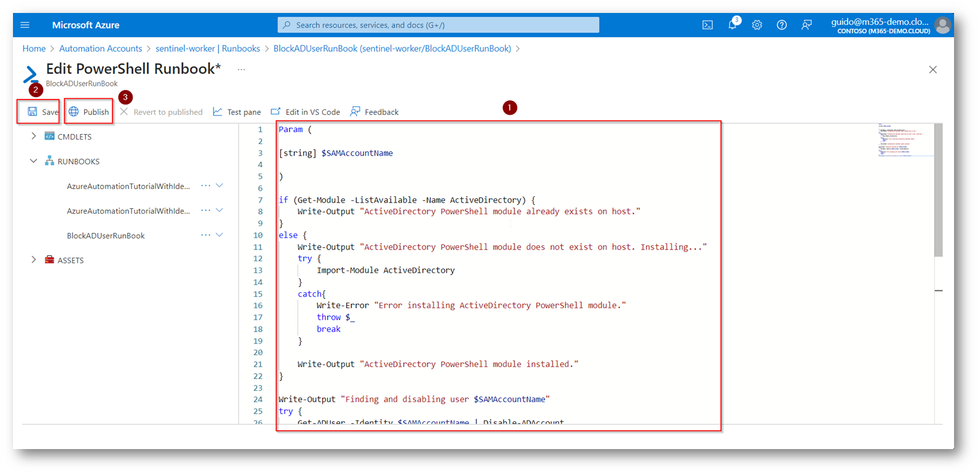
Task: Open the Azure portal hamburger menu
Action: 25,25
